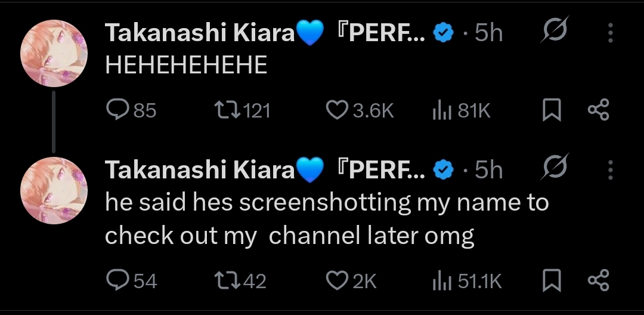Click the first tweet's profile avatar
The width and height of the screenshot is (644, 315).
click(x=55, y=53)
